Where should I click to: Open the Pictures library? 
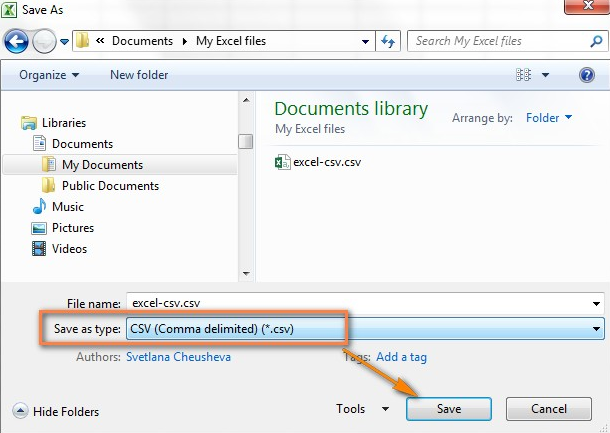point(73,228)
